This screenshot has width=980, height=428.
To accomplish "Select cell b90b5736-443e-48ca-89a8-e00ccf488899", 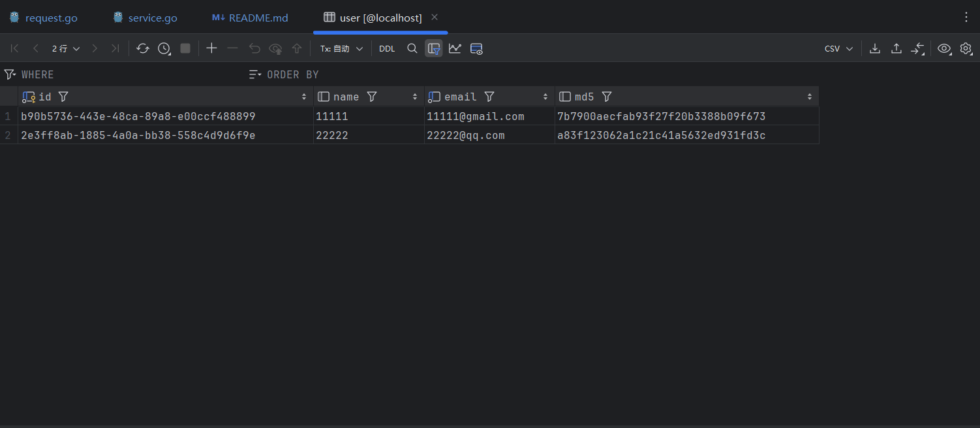I will (x=166, y=116).
